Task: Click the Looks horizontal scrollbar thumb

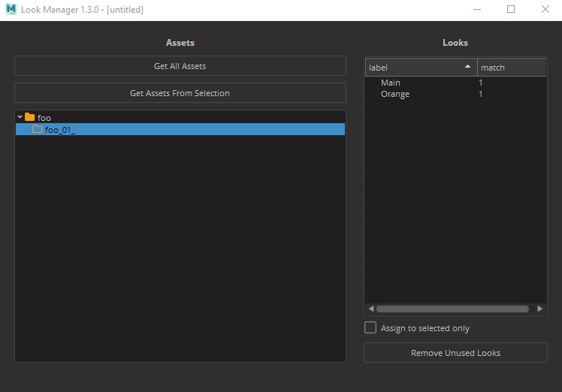Action: click(x=453, y=309)
